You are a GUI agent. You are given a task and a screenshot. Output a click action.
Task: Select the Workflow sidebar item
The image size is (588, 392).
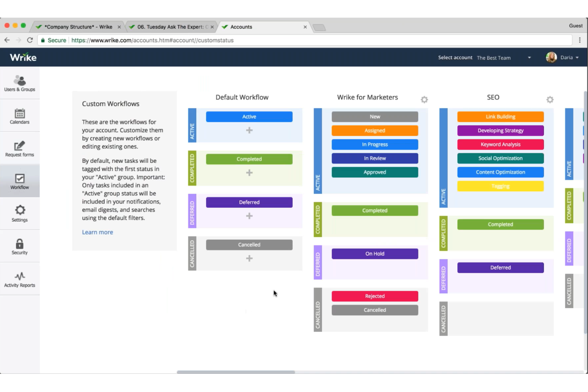pyautogui.click(x=20, y=181)
